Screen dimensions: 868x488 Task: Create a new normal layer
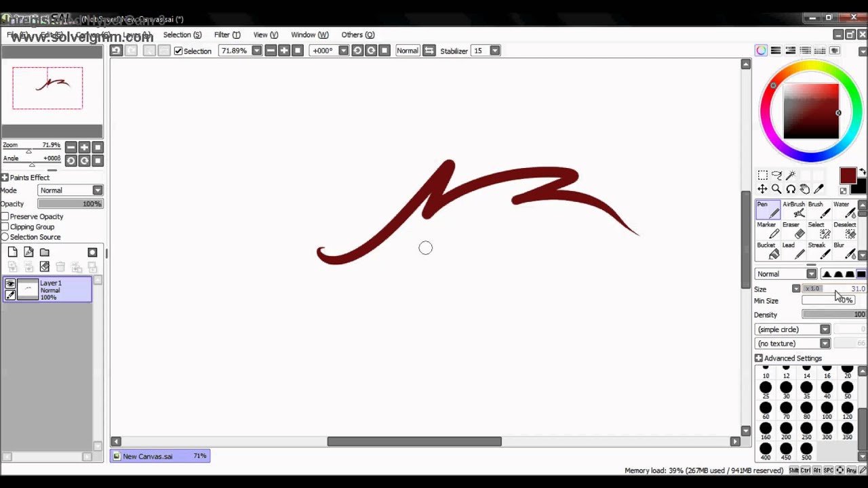point(12,252)
